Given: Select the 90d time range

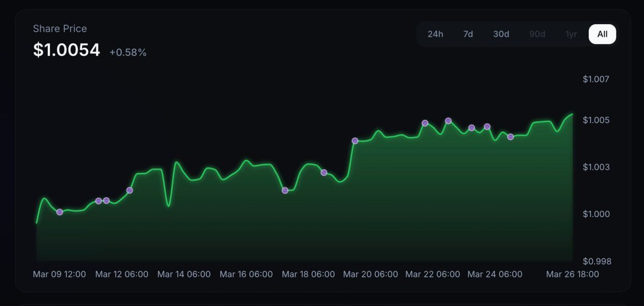Looking at the screenshot, I should point(537,34).
